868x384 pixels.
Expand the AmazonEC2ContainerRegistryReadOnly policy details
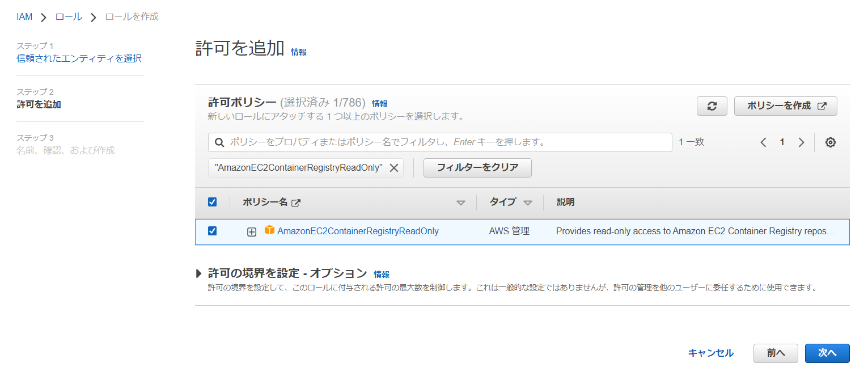[x=252, y=231]
